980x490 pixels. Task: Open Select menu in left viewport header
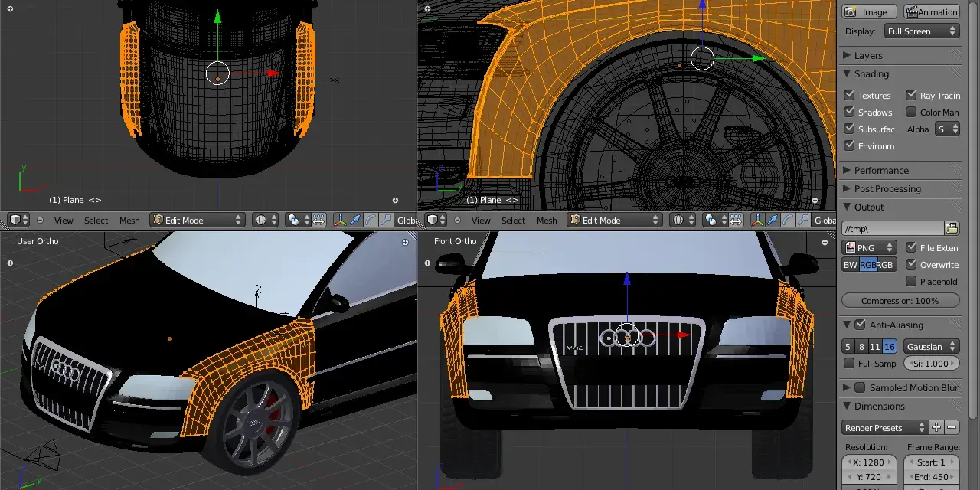[x=96, y=220]
